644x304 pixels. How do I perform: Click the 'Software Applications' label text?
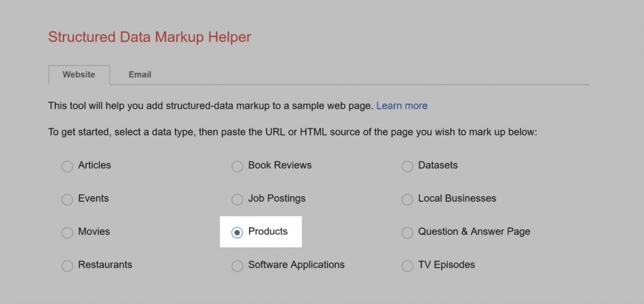click(x=296, y=265)
